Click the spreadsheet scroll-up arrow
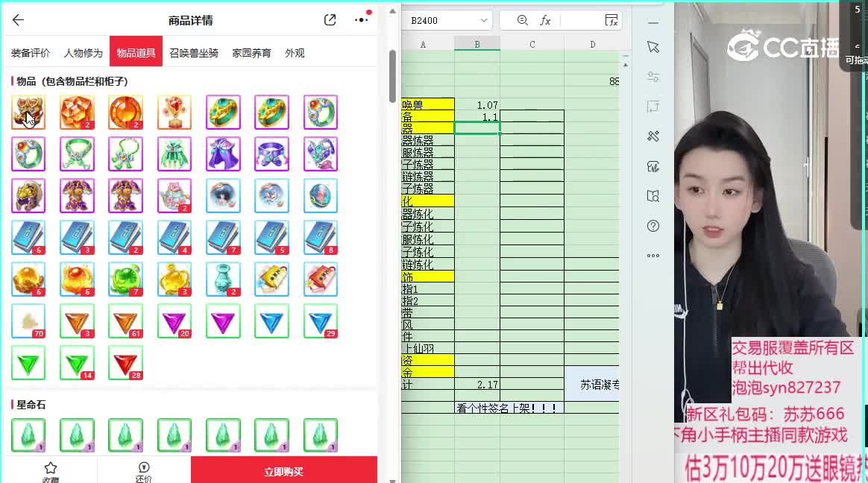 [626, 65]
